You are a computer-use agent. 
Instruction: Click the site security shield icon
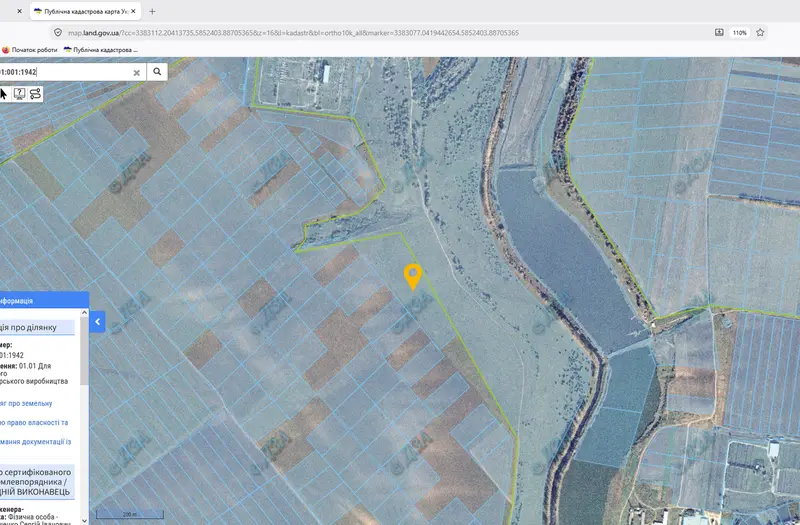pyautogui.click(x=58, y=33)
